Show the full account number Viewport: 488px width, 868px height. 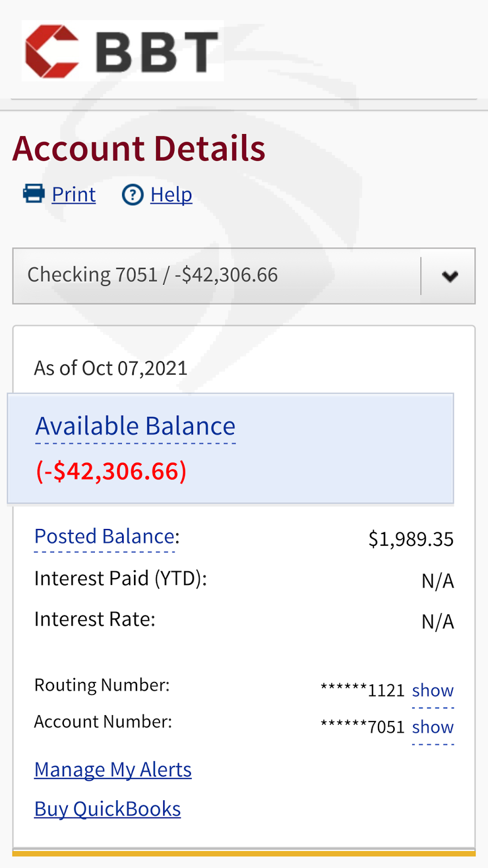coord(433,727)
